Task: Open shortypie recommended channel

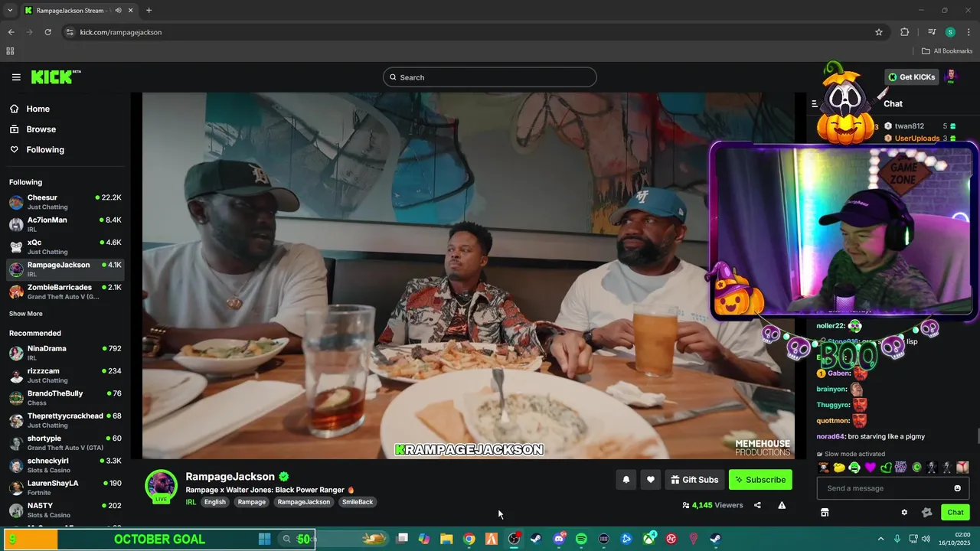Action: 65,442
